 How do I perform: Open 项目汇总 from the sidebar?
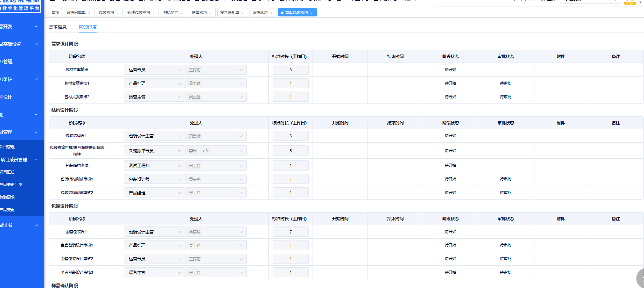point(8,172)
